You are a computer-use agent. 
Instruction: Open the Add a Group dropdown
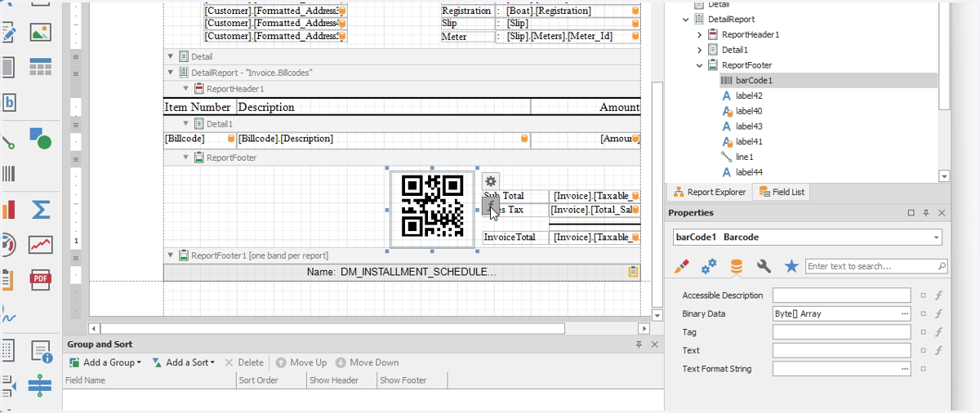coord(105,362)
